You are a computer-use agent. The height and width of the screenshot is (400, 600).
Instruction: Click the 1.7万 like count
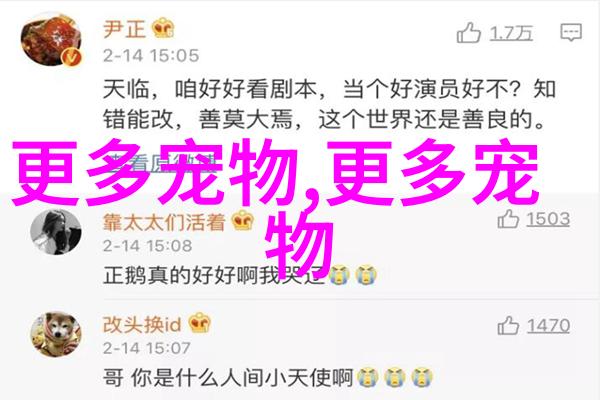(x=511, y=33)
